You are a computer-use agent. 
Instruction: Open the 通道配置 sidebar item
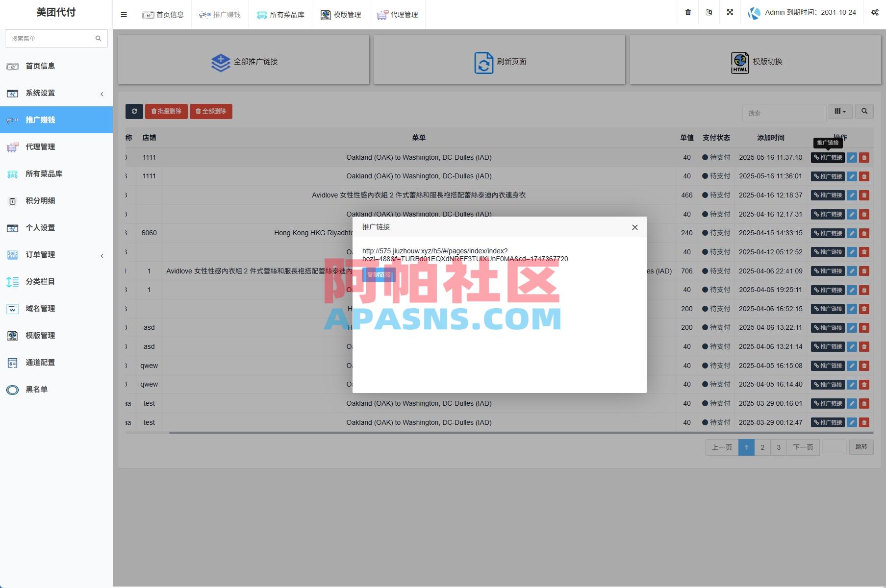[x=41, y=363]
